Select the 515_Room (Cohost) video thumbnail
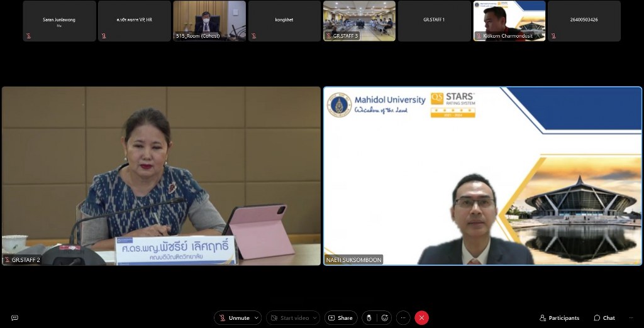Image resolution: width=644 pixels, height=328 pixels. tap(209, 21)
